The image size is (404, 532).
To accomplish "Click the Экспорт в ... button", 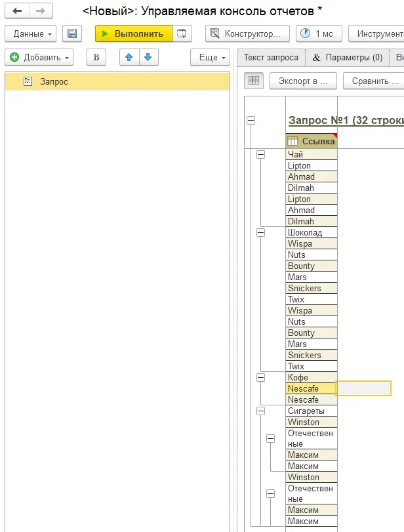I will click(x=303, y=81).
